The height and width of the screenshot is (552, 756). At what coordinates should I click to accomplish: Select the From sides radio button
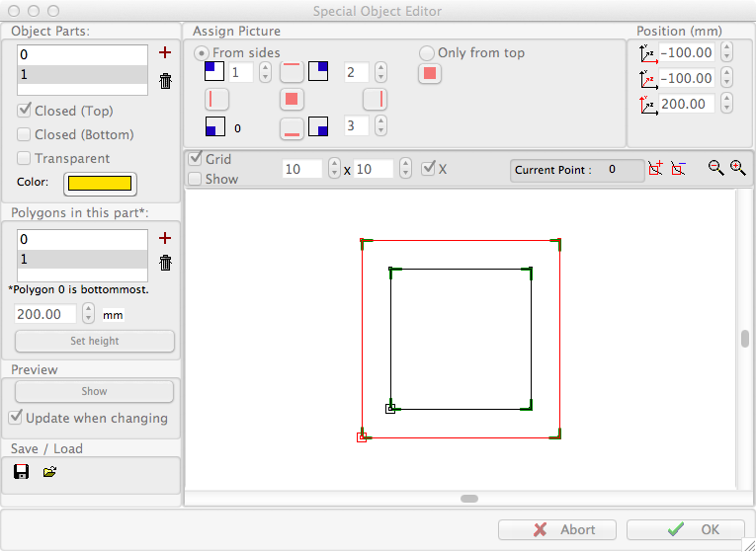(204, 52)
